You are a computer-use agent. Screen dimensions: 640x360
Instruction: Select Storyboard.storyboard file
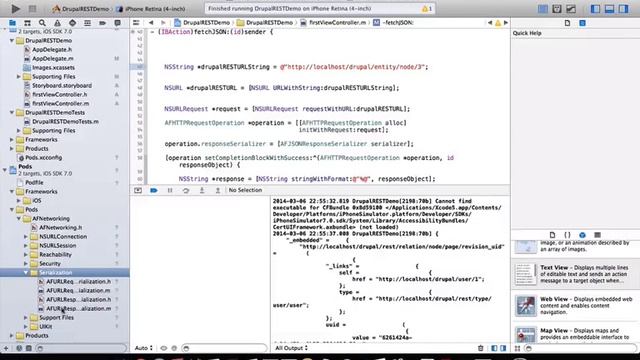62,85
